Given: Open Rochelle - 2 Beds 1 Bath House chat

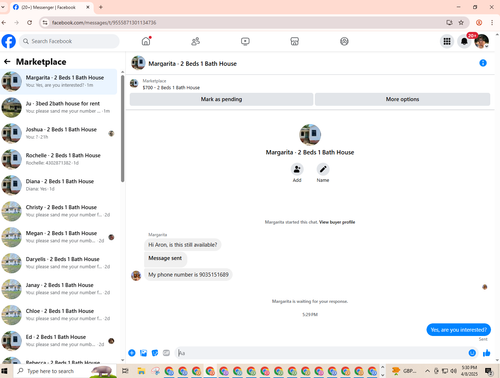Looking at the screenshot, I should tap(59, 159).
